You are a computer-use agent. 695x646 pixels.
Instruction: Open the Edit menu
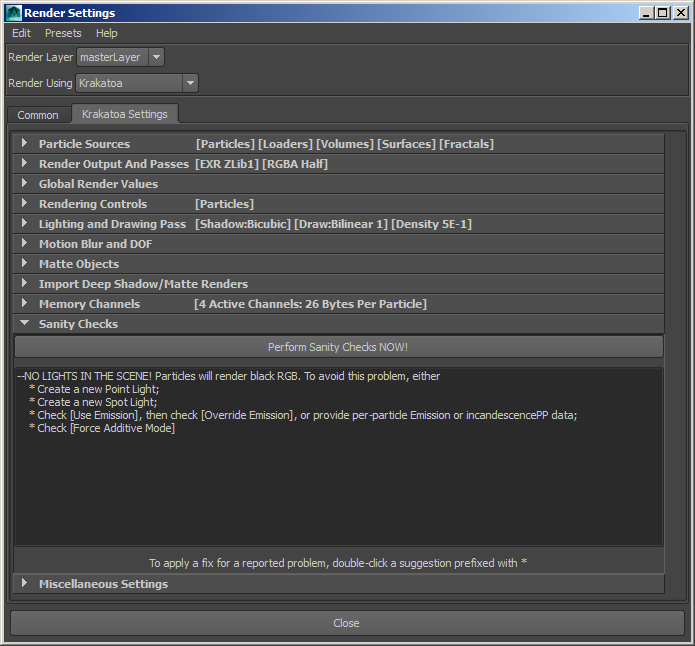click(x=21, y=33)
